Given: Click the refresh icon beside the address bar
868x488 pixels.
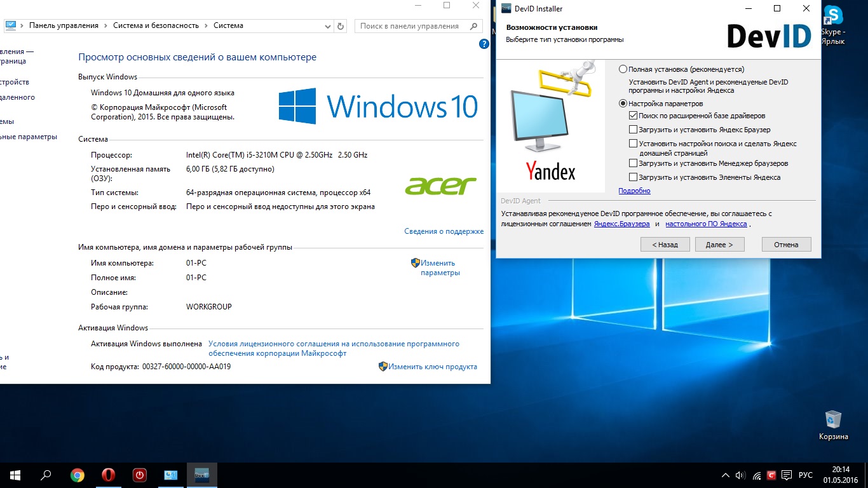Looking at the screenshot, I should coord(341,26).
